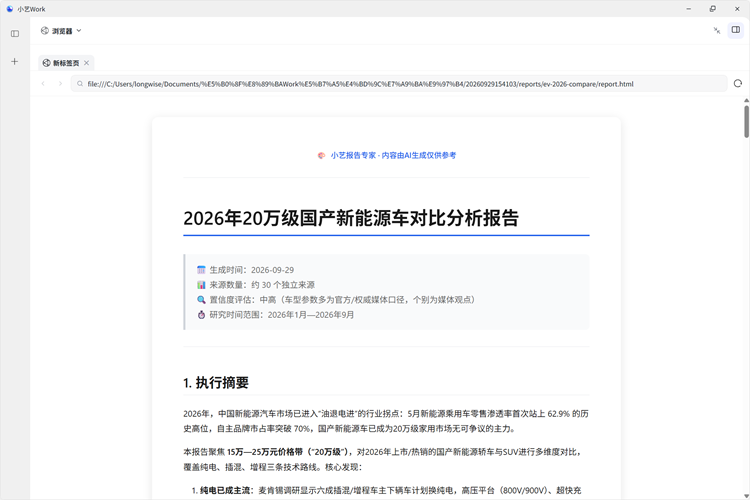Click the report title 2026年20万级国产新能源车对比分析报告
750x500 pixels.
pos(351,218)
